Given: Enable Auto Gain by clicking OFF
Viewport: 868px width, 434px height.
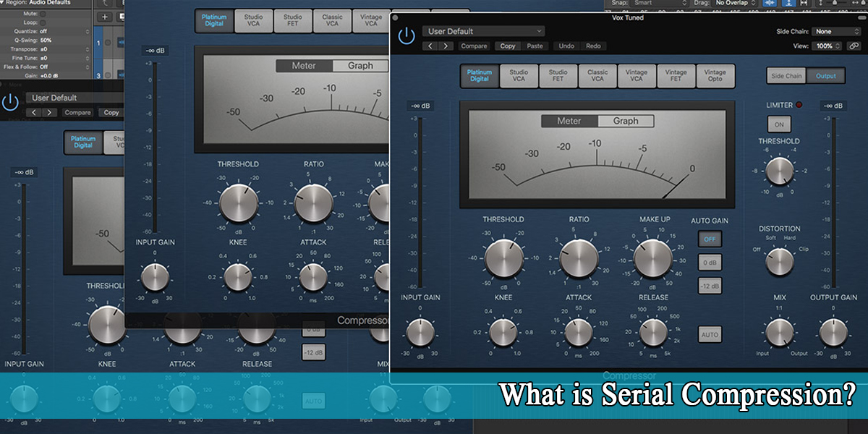Looking at the screenshot, I should (x=710, y=239).
